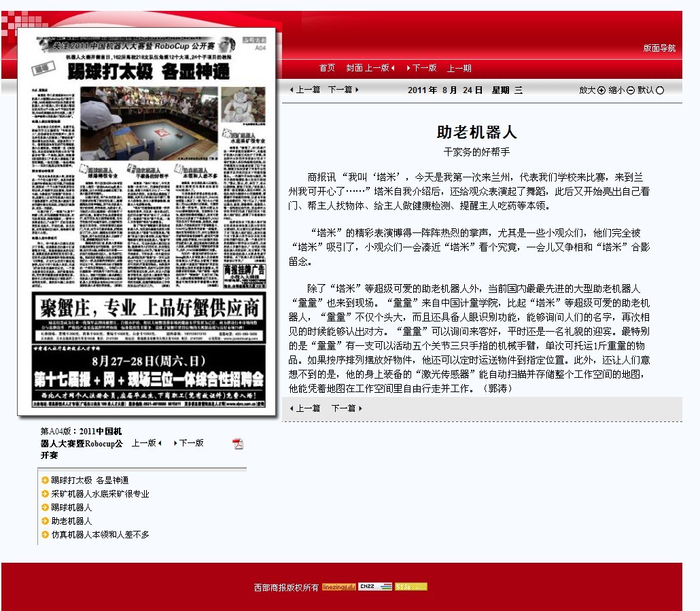Screen dimensions: 700x611
Task: Select 上一期 in the red navigation bar
Action: [459, 69]
